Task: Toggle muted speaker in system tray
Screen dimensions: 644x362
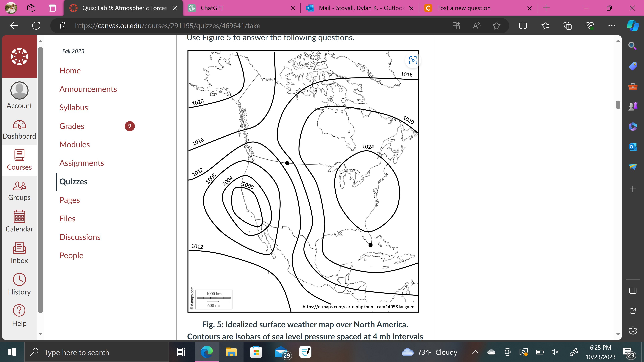Action: click(555, 352)
